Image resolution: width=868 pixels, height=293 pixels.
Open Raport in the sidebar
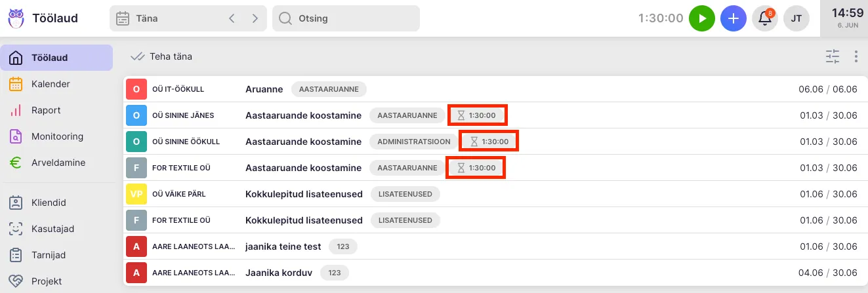pos(46,110)
